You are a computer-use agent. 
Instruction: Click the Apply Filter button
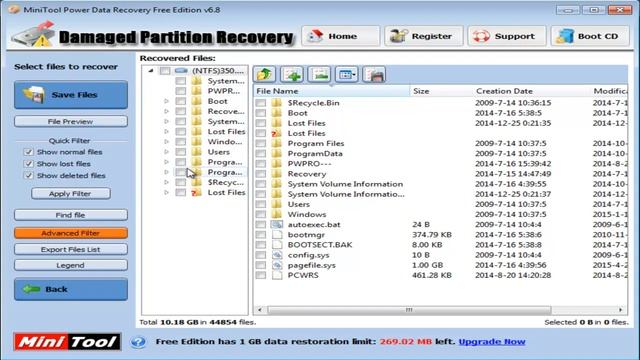[x=71, y=193]
